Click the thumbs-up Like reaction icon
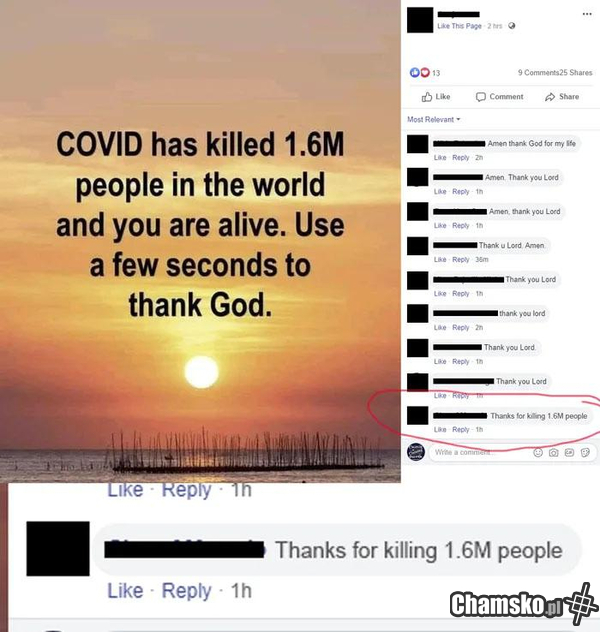This screenshot has height=632, width=600. [x=415, y=73]
